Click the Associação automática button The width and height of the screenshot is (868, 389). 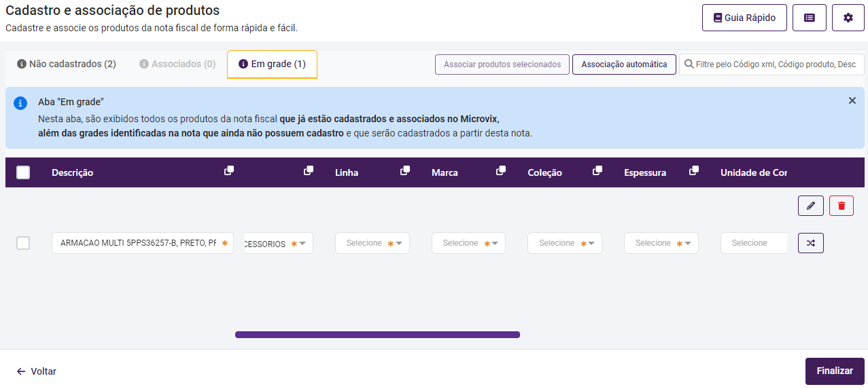pyautogui.click(x=624, y=64)
